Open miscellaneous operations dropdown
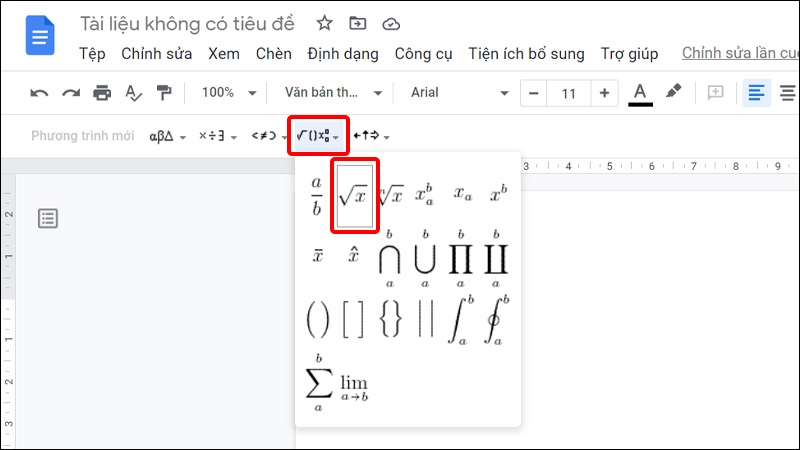This screenshot has width=800, height=450. [x=218, y=136]
